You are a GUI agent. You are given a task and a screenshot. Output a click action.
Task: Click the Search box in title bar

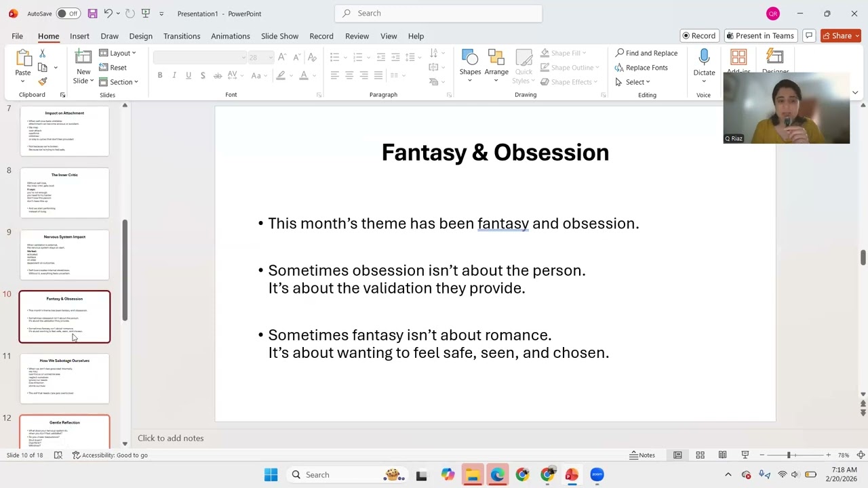(x=438, y=13)
